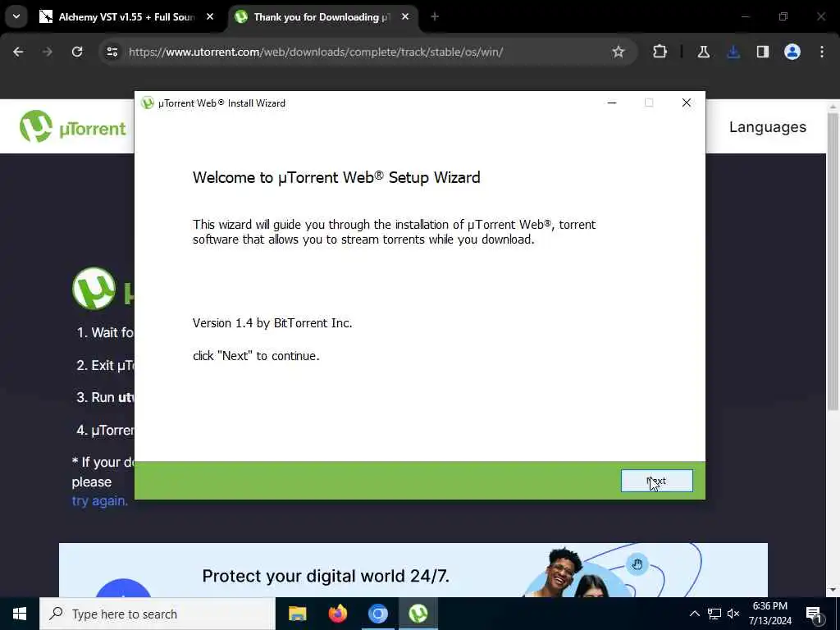
Task: Open a new browser tab
Action: point(435,17)
